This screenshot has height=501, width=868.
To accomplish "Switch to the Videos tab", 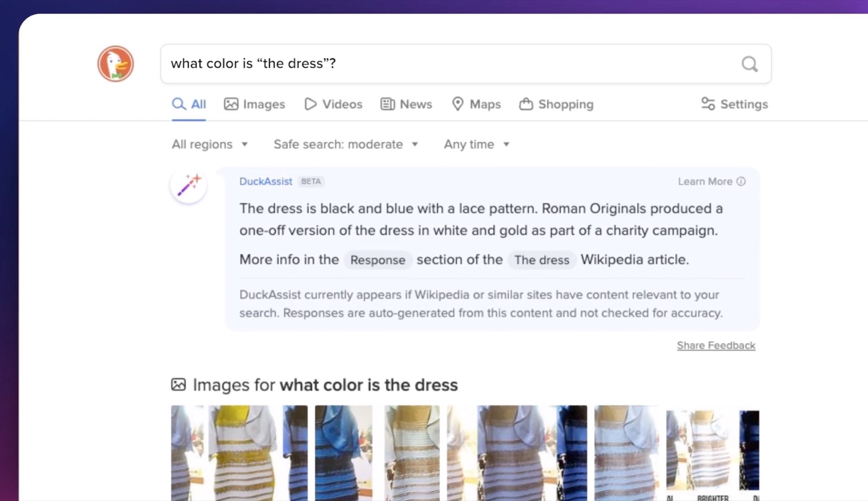I will [333, 104].
